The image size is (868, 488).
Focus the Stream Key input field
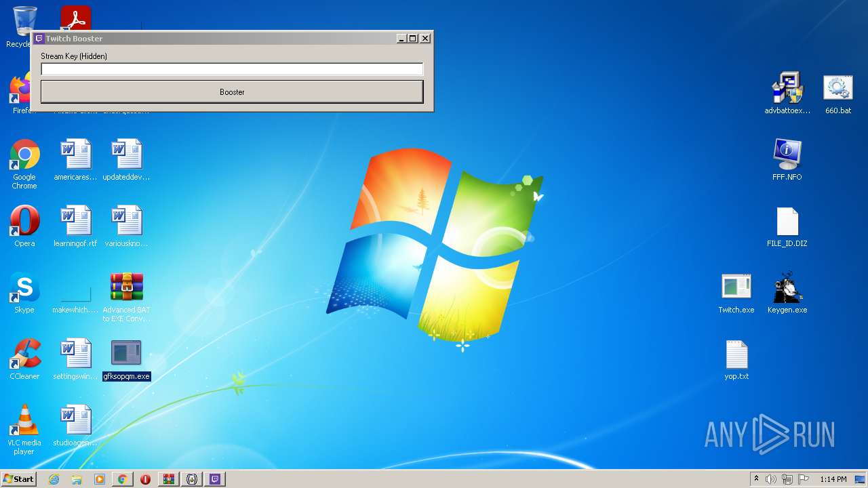(232, 69)
